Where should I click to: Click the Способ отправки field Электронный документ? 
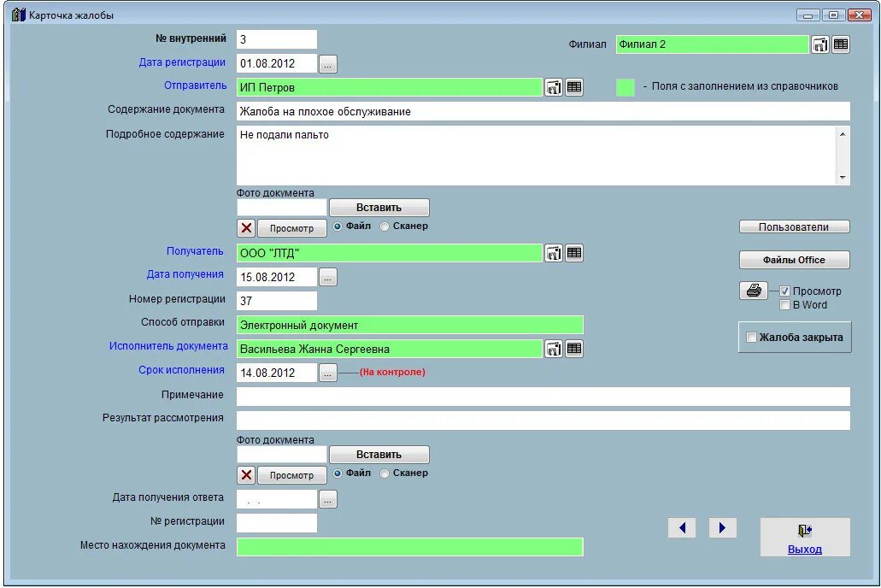pos(409,325)
